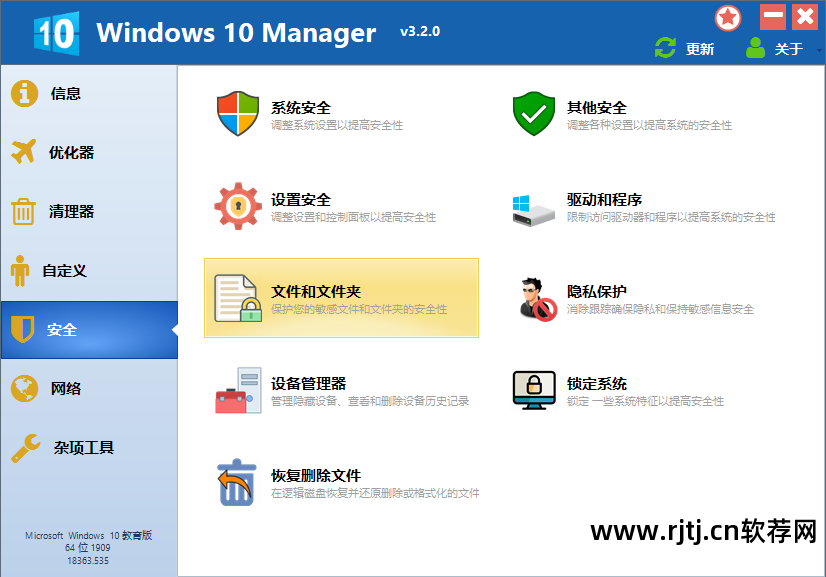
Task: Open 恢复删除文件 recycle restore icon
Action: tap(237, 482)
